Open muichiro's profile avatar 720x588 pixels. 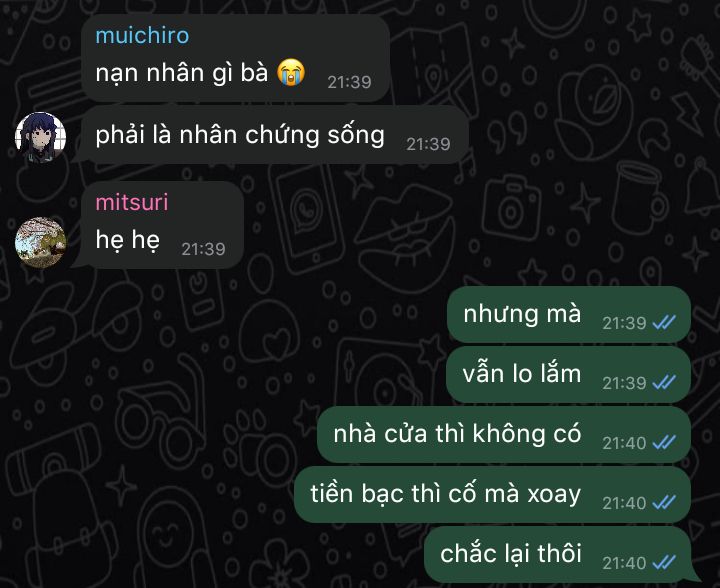(41, 137)
